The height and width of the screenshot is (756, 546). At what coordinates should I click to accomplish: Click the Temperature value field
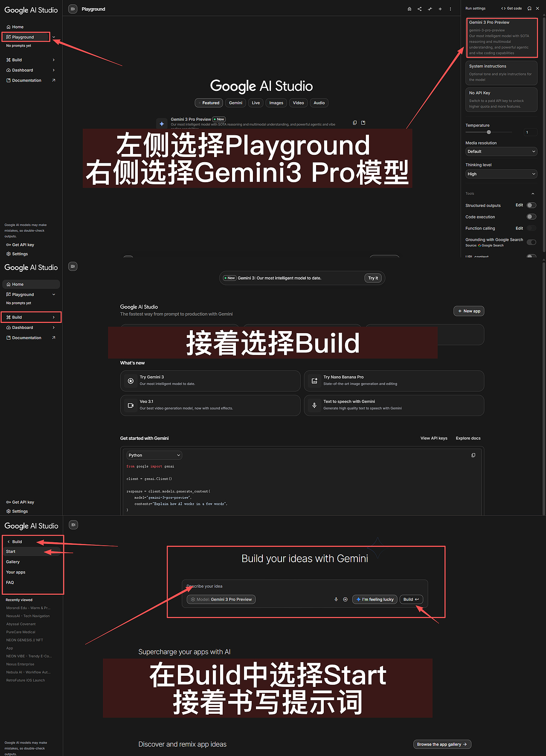coord(530,132)
